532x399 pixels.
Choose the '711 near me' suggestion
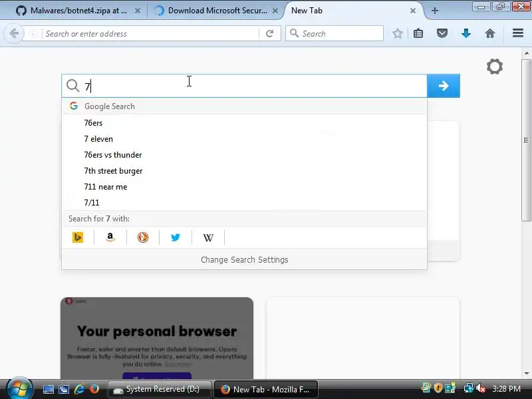244,187
